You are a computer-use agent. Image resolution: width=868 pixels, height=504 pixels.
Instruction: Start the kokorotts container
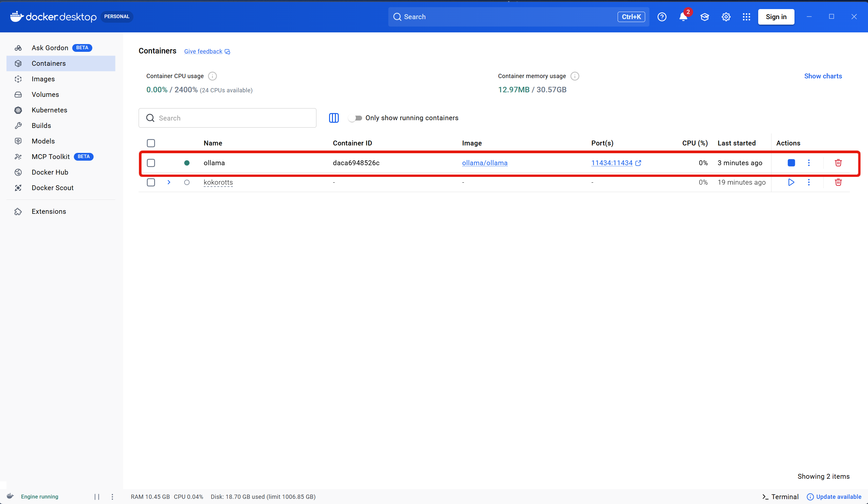(791, 182)
